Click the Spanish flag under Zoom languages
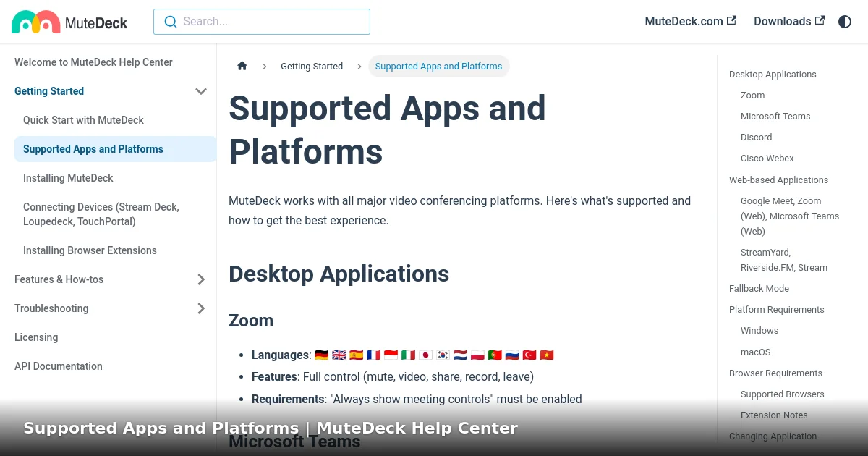This screenshot has height=456, width=868. pos(356,355)
